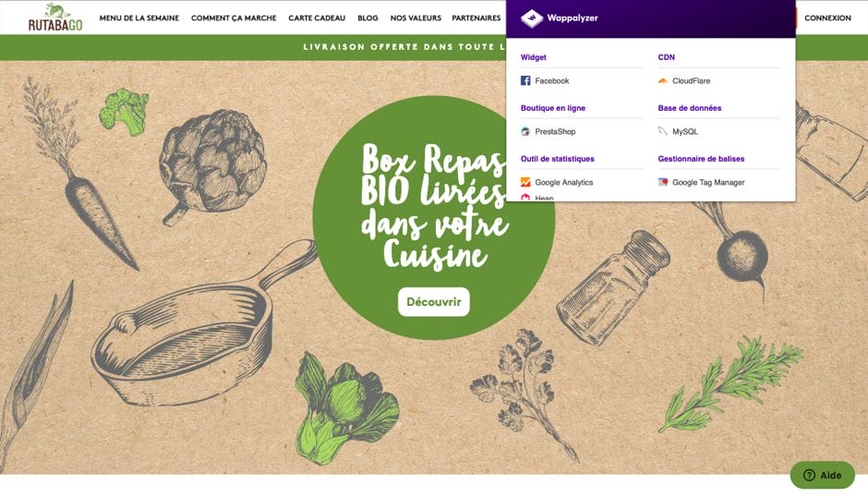
Task: Open the Menu de la semaine page
Action: coord(139,18)
